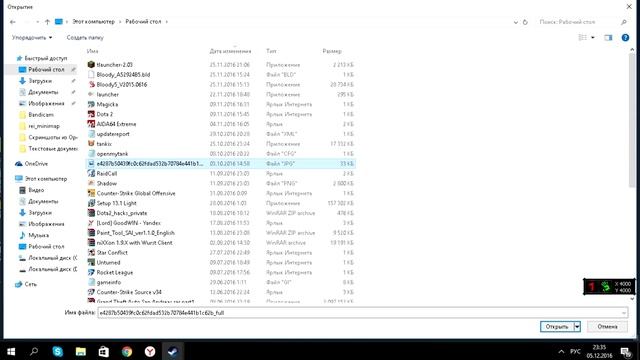Click the Открыть button
Screen dimensions: 640x360
tap(557, 327)
